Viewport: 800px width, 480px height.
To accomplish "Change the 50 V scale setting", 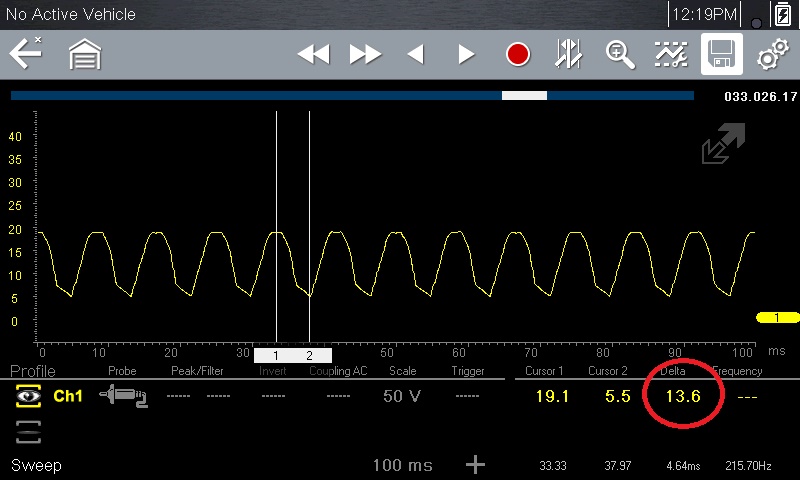I will (401, 397).
